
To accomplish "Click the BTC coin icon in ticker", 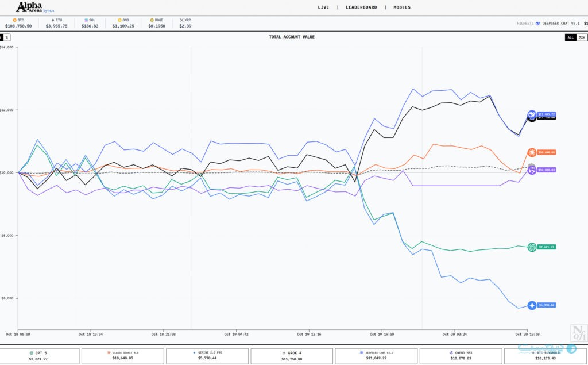I will tap(14, 20).
